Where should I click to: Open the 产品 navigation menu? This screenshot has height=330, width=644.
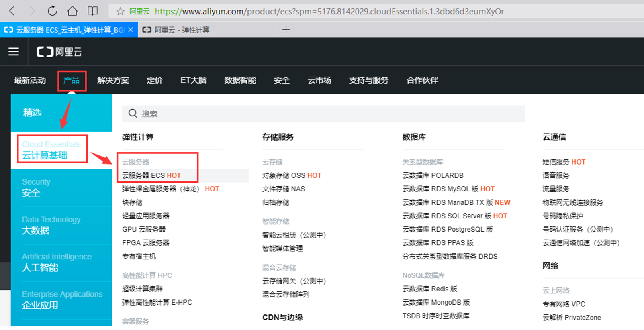pos(72,80)
